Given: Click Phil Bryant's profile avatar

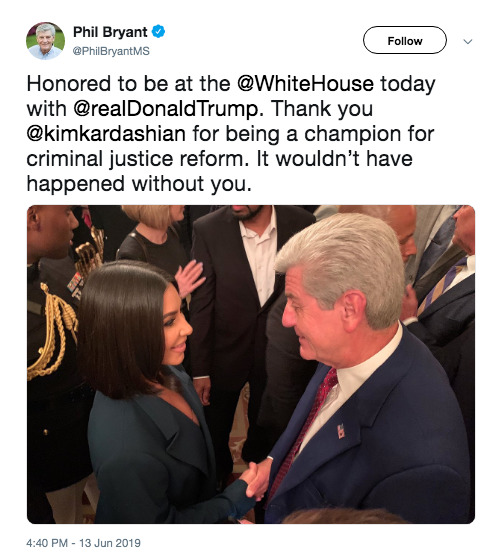Looking at the screenshot, I should pyautogui.click(x=45, y=41).
